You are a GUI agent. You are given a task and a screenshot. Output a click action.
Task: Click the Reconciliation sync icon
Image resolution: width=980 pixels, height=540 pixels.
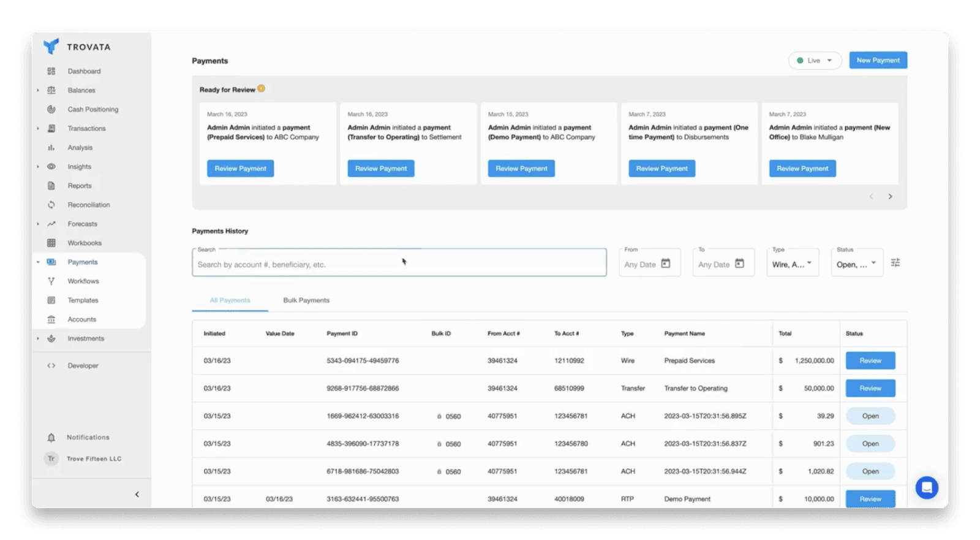pos(51,205)
